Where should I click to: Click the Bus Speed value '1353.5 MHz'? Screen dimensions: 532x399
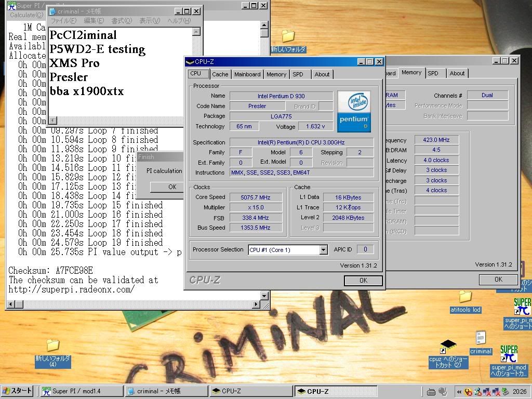[256, 228]
